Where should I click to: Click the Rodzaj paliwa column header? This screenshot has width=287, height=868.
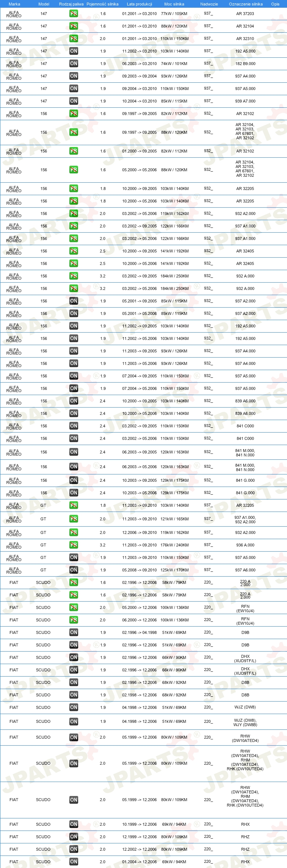tap(71, 4)
